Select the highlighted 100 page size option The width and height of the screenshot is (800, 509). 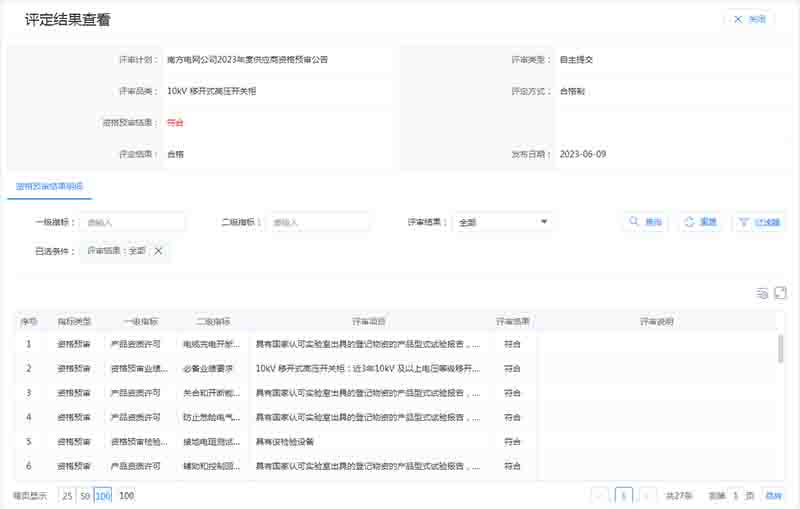103,495
